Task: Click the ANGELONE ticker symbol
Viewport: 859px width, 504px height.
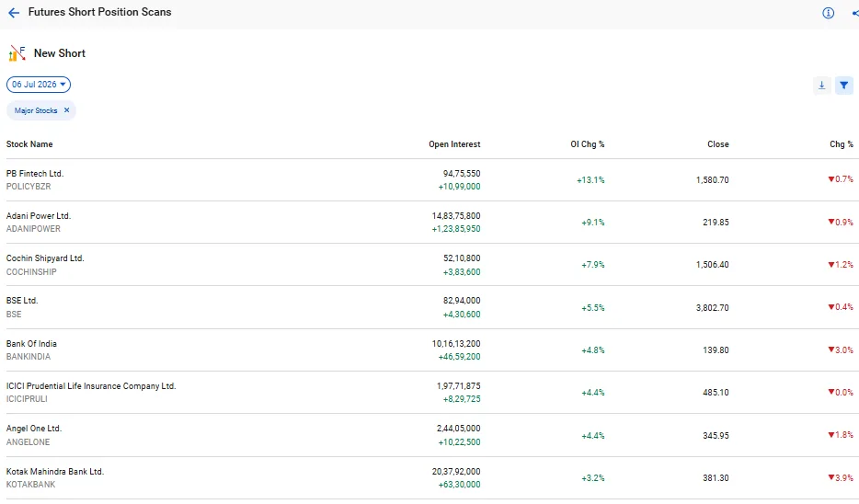Action: 28,441
